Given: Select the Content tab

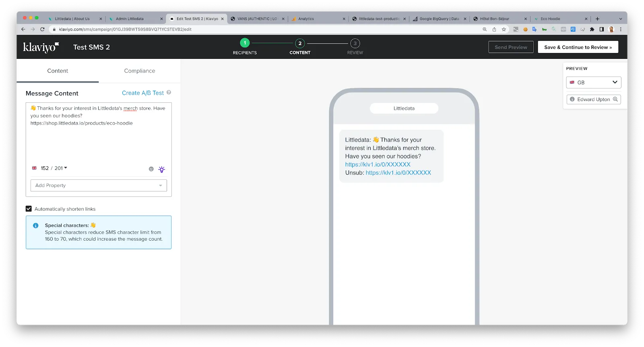Looking at the screenshot, I should coord(58,71).
